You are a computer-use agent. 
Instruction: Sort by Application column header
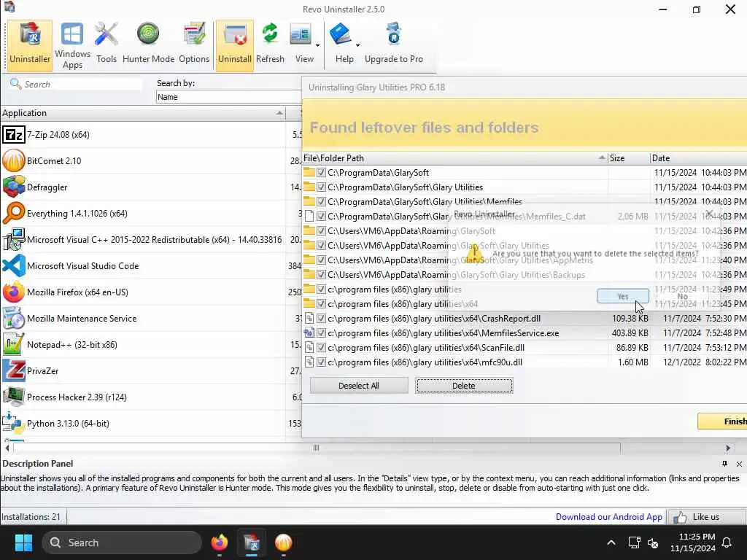point(143,113)
